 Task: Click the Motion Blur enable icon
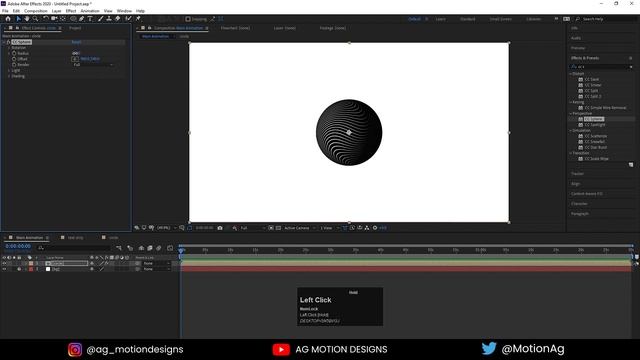pyautogui.click(x=159, y=248)
